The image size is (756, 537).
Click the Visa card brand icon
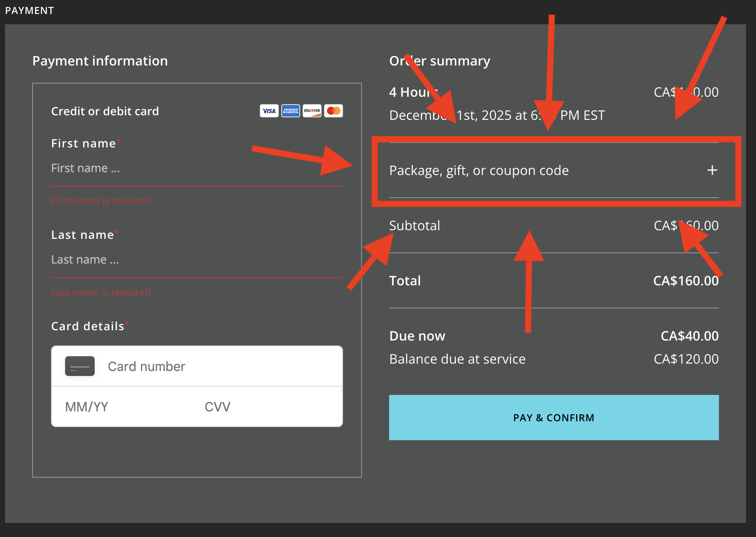click(269, 111)
